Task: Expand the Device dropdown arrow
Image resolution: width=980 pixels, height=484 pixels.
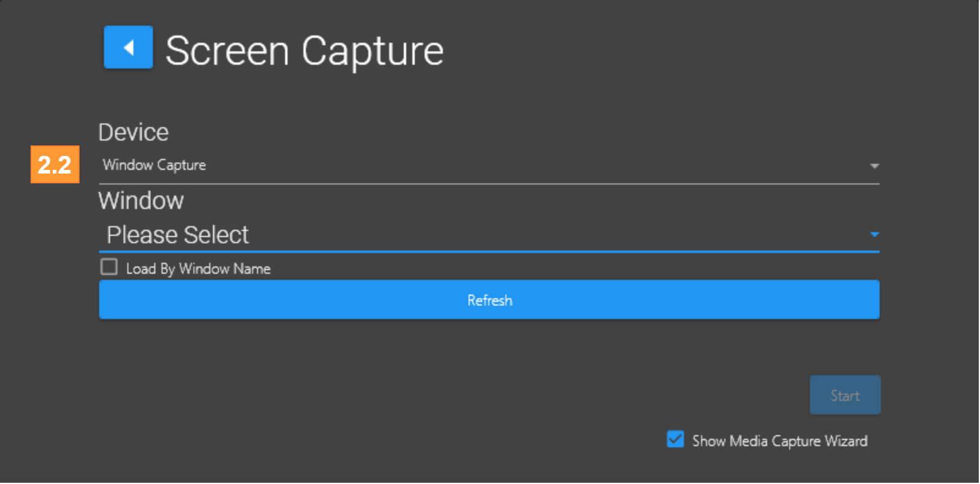Action: pyautogui.click(x=874, y=166)
